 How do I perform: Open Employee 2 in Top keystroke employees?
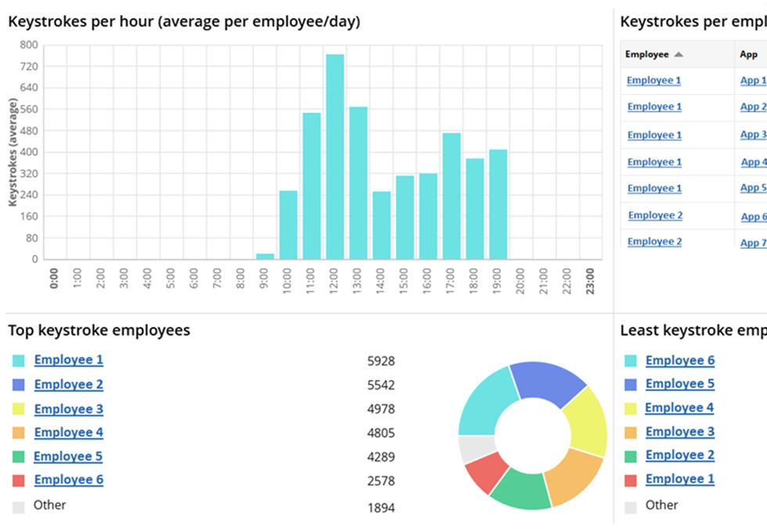point(69,384)
